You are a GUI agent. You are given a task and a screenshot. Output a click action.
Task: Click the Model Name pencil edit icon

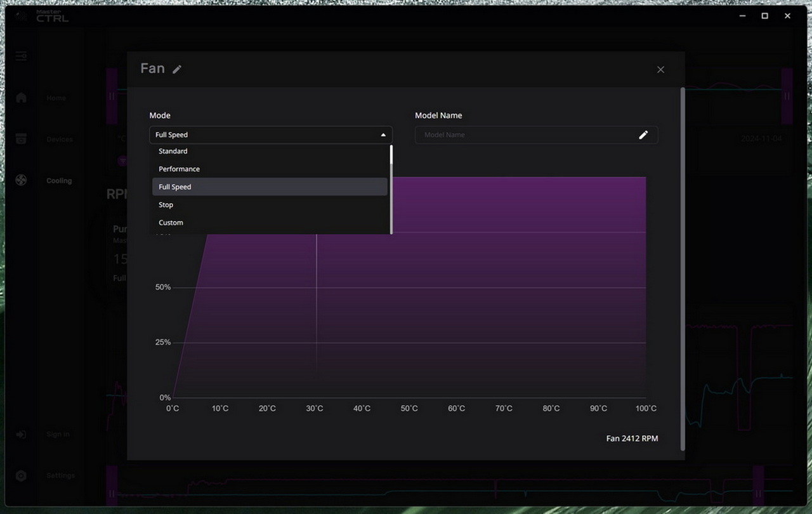[x=643, y=135]
